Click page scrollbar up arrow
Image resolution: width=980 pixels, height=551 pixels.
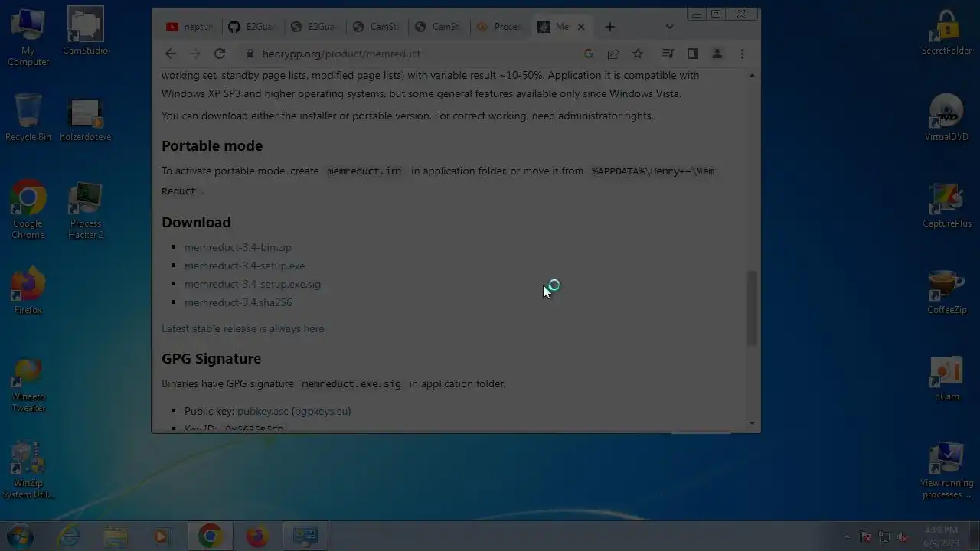(752, 75)
